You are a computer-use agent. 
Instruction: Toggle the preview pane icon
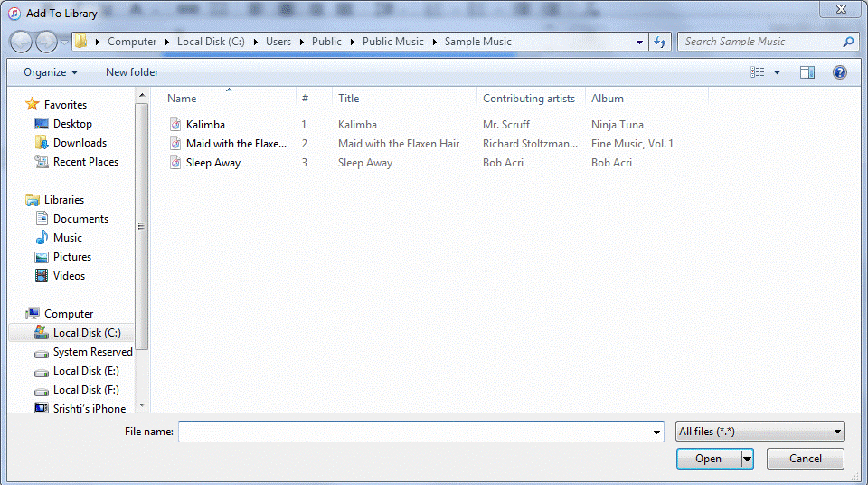[807, 72]
